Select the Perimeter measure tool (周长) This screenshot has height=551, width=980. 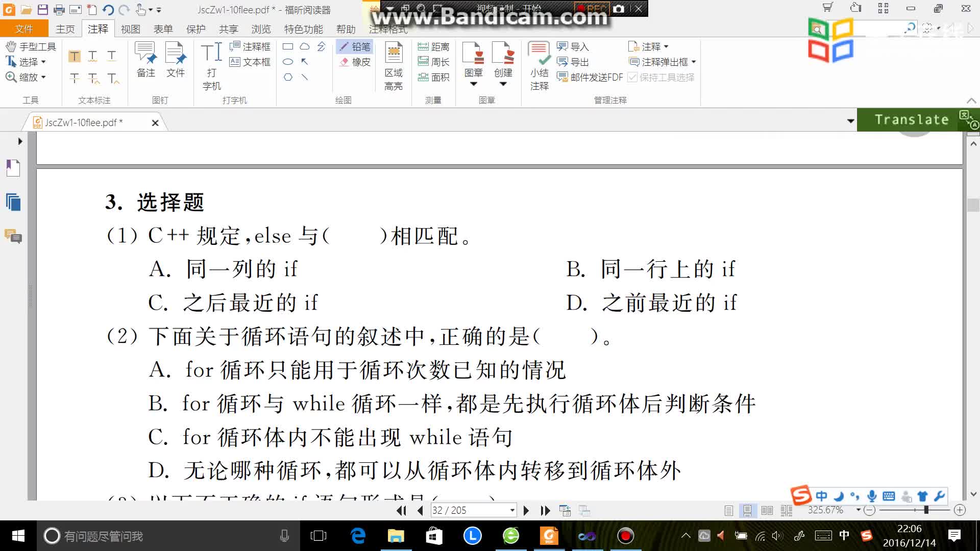(x=433, y=62)
